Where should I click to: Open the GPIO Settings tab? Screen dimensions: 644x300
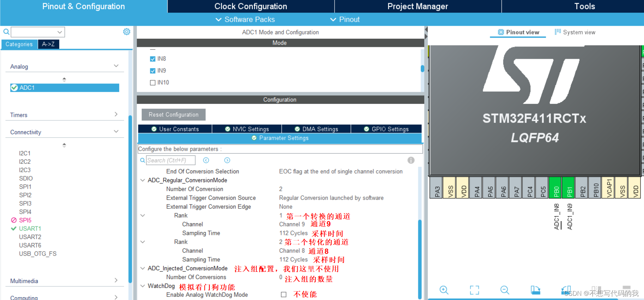[386, 129]
